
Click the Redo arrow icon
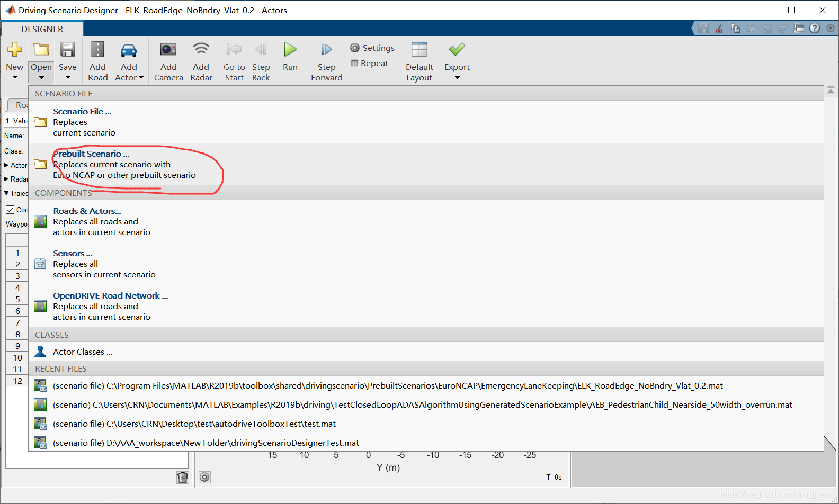(x=783, y=29)
